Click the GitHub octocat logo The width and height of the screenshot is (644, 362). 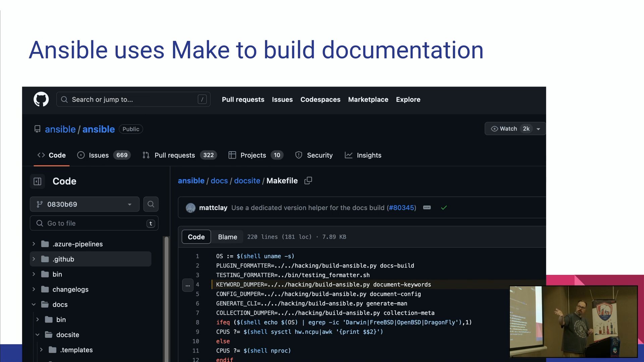tap(41, 99)
